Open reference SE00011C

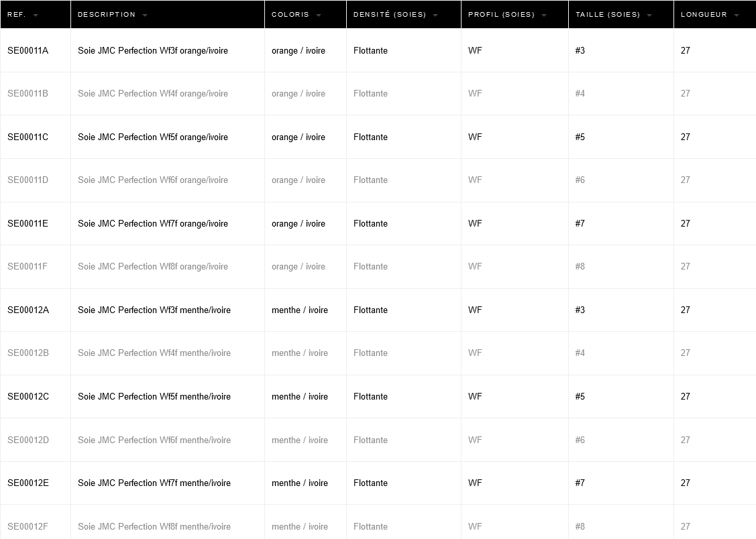point(28,137)
